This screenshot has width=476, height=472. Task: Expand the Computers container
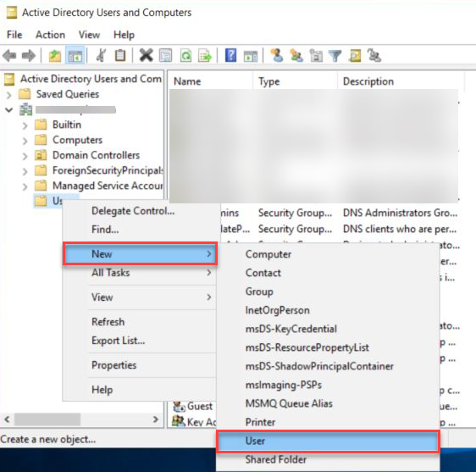click(25, 141)
